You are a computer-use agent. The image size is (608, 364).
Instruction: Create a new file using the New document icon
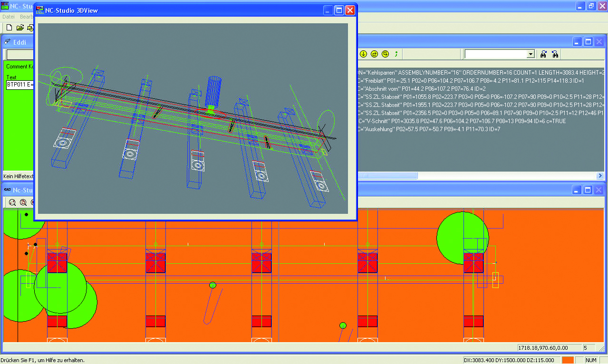(x=9, y=28)
